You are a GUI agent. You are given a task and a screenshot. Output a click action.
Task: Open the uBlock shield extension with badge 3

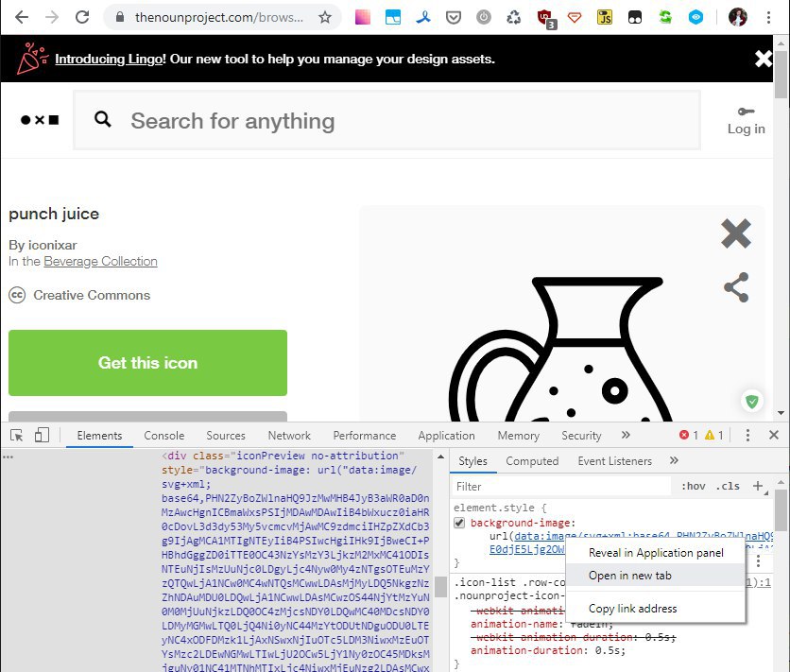[x=545, y=19]
